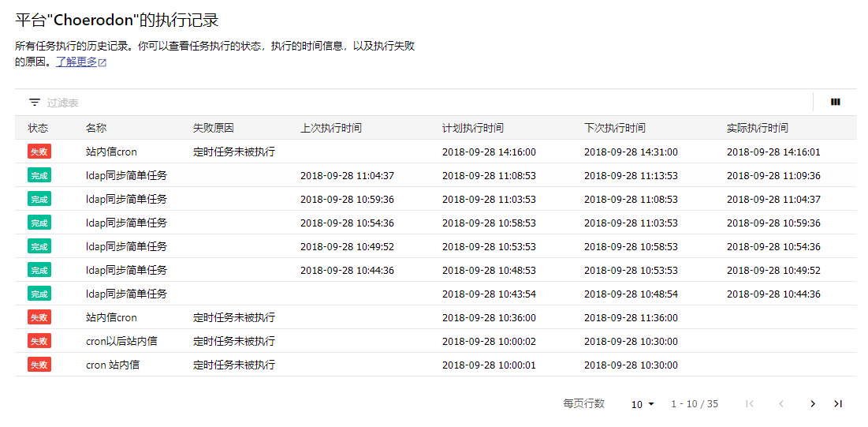Select the cron 站内信 task name
Screen dimensions: 868x427
(113, 365)
